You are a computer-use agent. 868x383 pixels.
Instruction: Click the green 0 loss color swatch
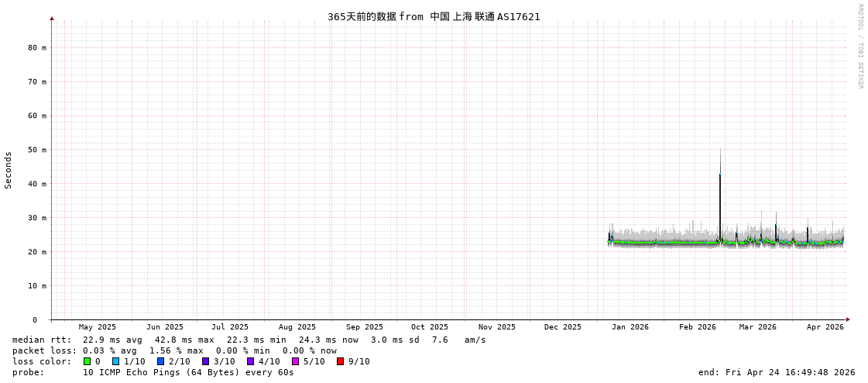[x=87, y=361]
